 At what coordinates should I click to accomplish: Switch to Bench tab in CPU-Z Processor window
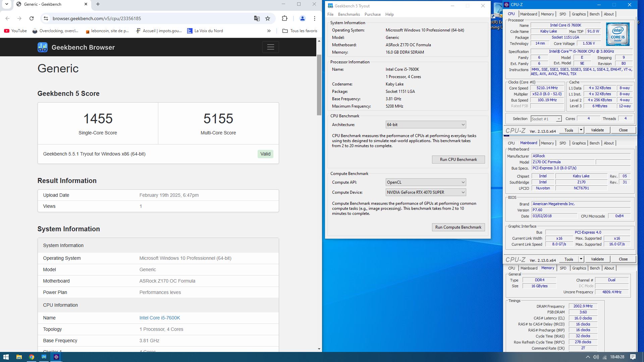click(x=594, y=14)
